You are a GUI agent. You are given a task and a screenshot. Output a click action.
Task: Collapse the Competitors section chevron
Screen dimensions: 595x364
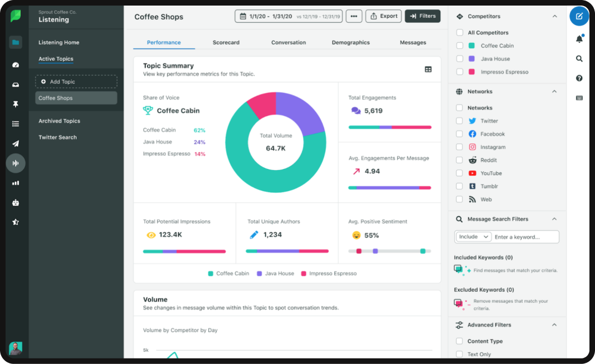[554, 16]
